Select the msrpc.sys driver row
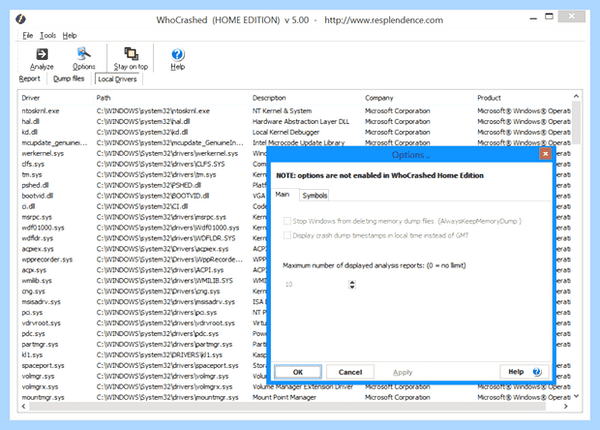The image size is (600, 430). 143,217
